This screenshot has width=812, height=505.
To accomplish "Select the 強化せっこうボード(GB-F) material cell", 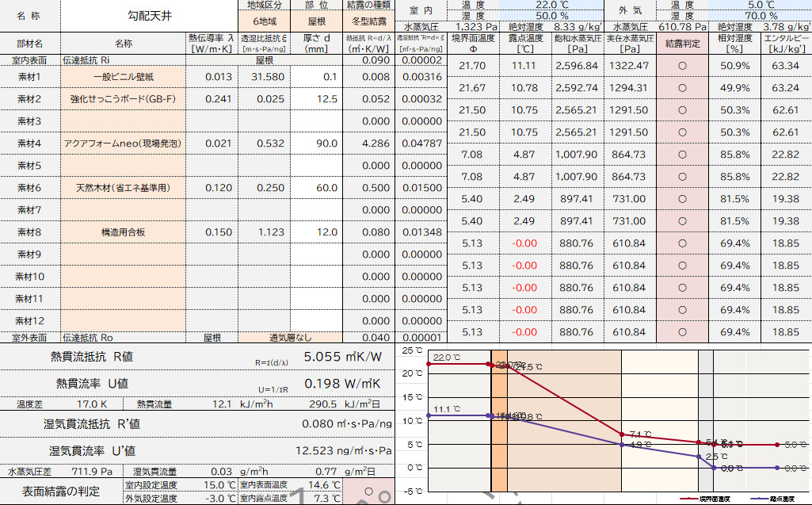I will pos(123,99).
